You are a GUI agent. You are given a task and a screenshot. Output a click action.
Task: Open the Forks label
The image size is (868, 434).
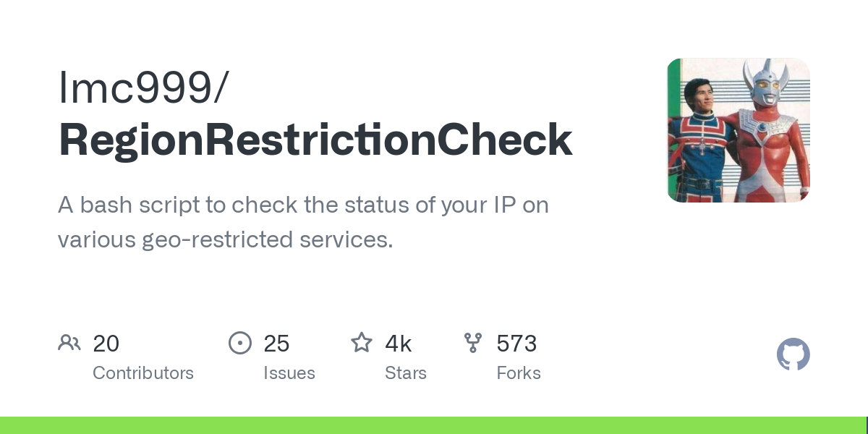(x=519, y=373)
